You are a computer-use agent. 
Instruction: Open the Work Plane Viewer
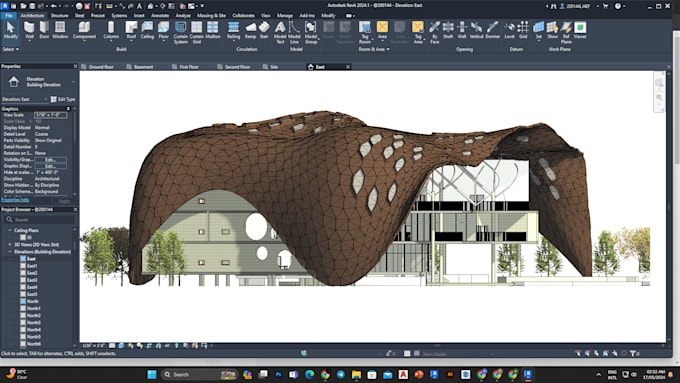(x=580, y=30)
